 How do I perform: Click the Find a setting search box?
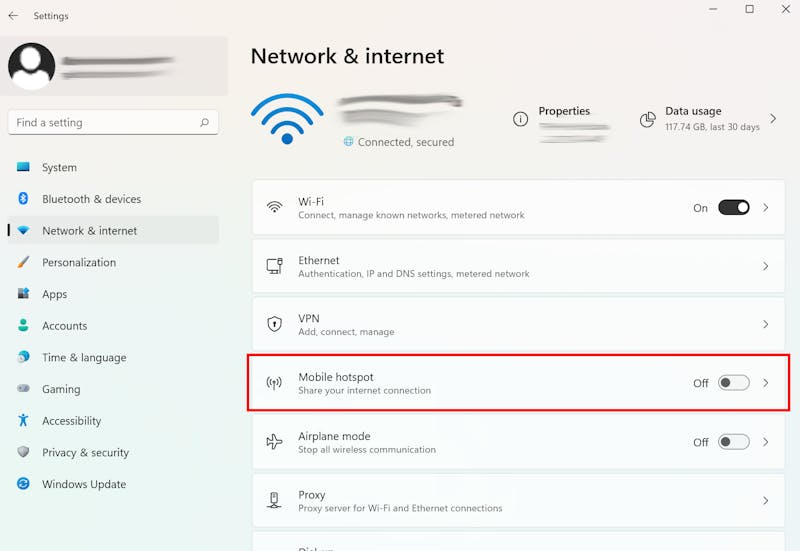click(x=113, y=122)
